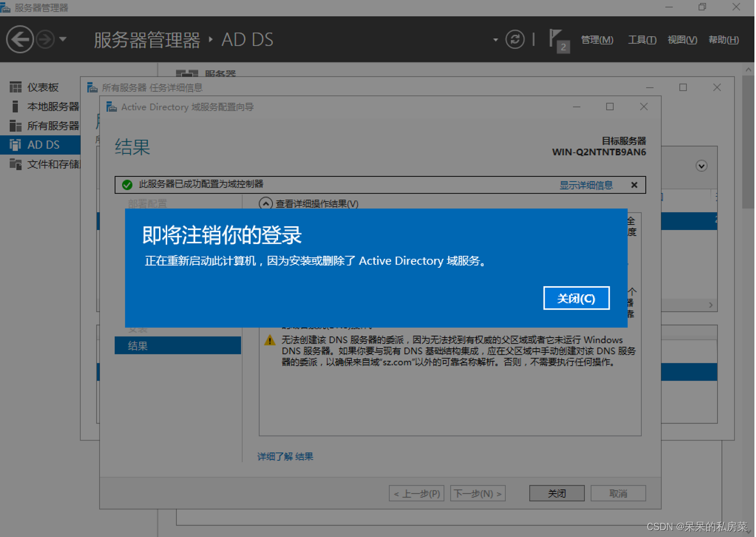Close the AD domain services wizard window

(x=644, y=107)
